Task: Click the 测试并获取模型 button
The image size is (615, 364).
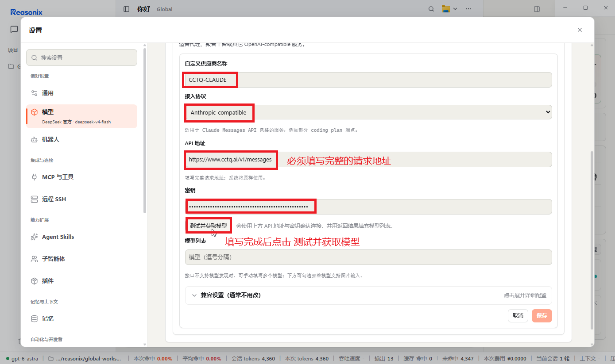Action: click(208, 226)
